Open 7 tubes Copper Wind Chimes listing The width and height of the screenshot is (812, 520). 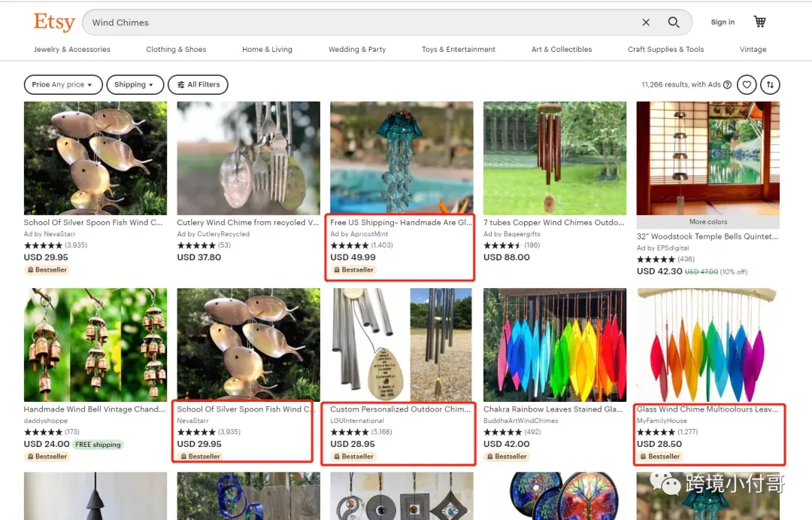click(554, 223)
